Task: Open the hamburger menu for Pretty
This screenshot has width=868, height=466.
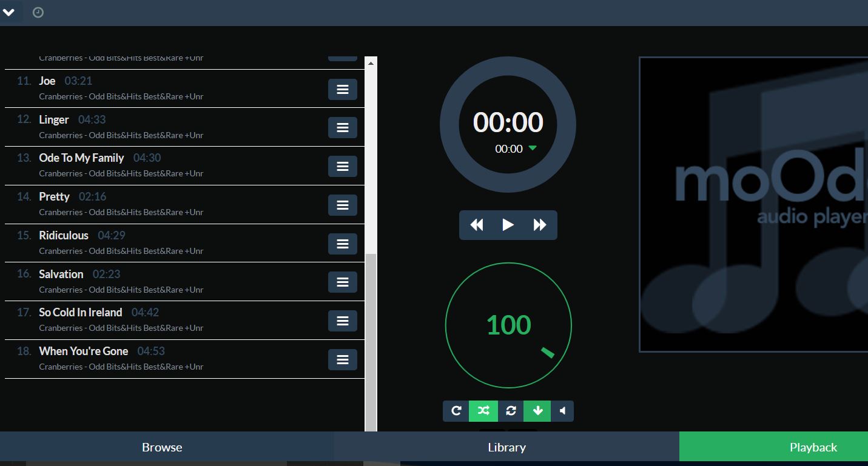Action: tap(343, 205)
